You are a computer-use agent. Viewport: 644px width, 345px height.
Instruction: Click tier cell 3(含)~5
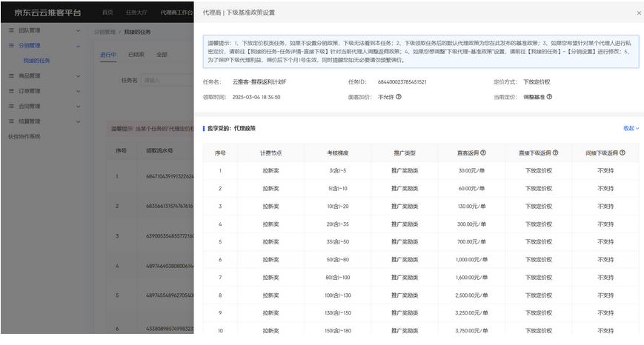(338, 171)
